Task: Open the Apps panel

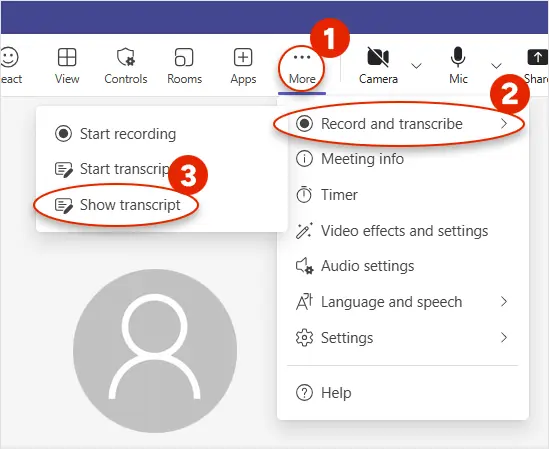Action: (243, 66)
